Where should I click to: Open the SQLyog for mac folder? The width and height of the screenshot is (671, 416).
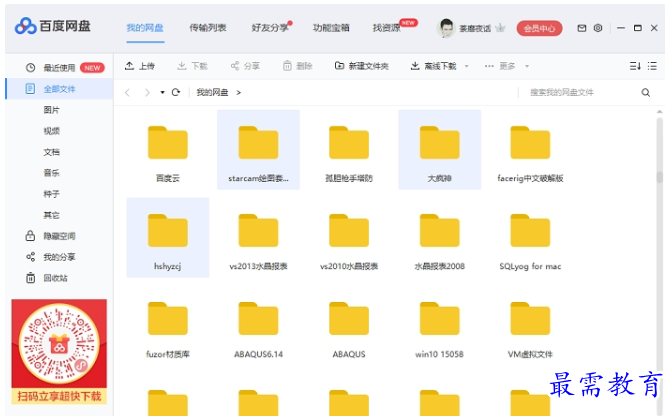tap(530, 238)
